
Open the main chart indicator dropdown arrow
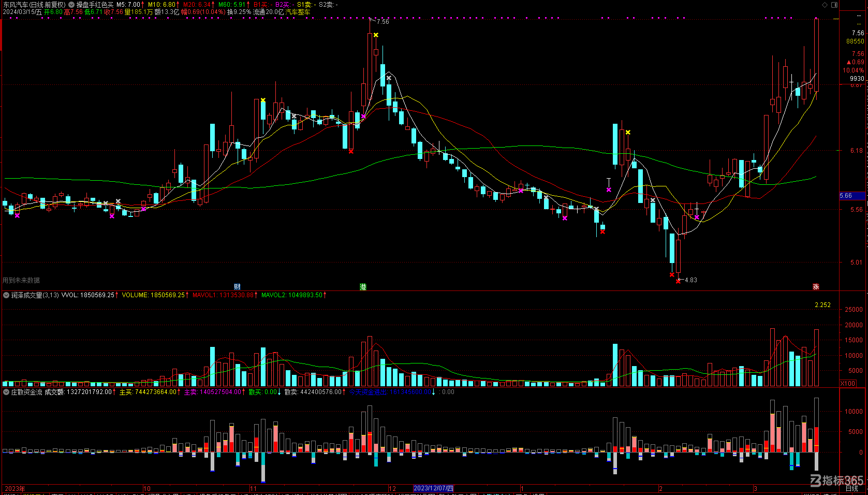[x=71, y=5]
